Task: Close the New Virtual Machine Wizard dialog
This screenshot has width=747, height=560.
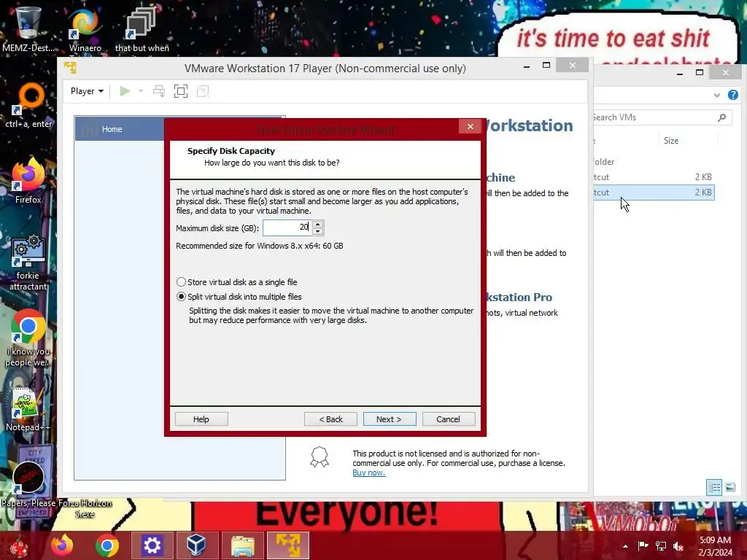Action: pyautogui.click(x=471, y=126)
